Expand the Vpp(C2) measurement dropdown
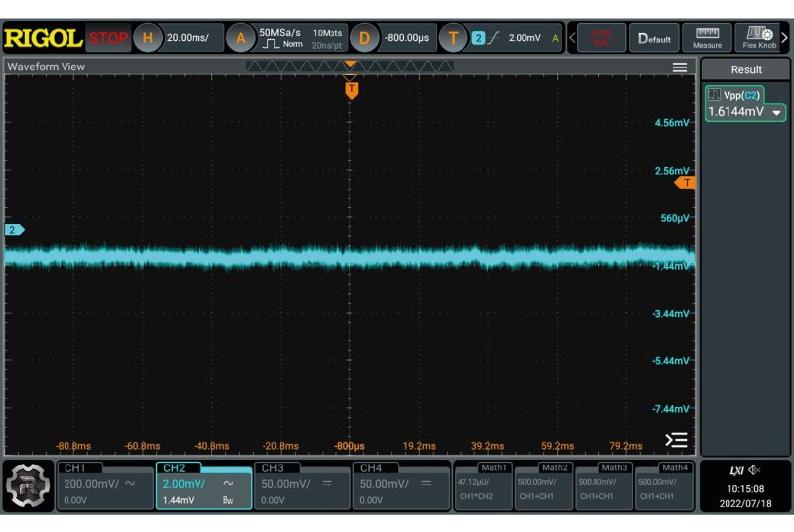Viewport: 794px width, 532px height. click(776, 113)
